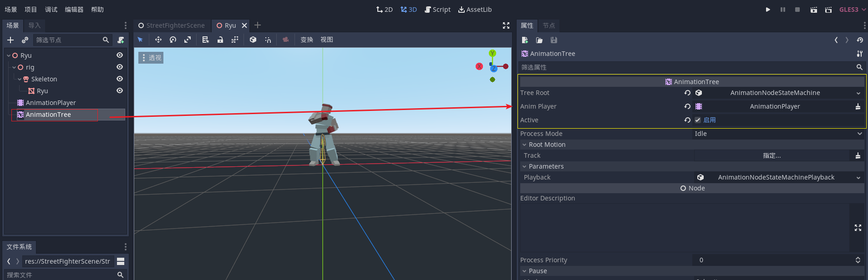Switch to StreetFighterScene tab
868x280 pixels.
172,25
